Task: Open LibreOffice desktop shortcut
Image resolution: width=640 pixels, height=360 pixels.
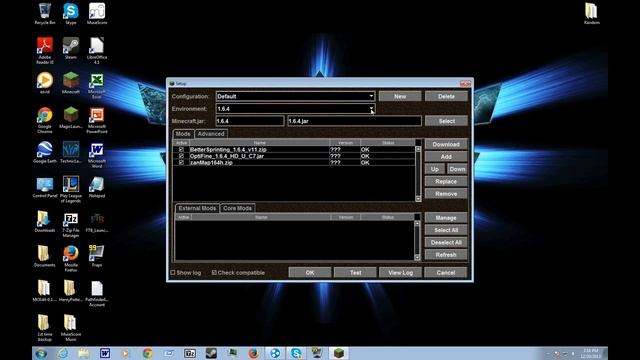Action: point(97,50)
